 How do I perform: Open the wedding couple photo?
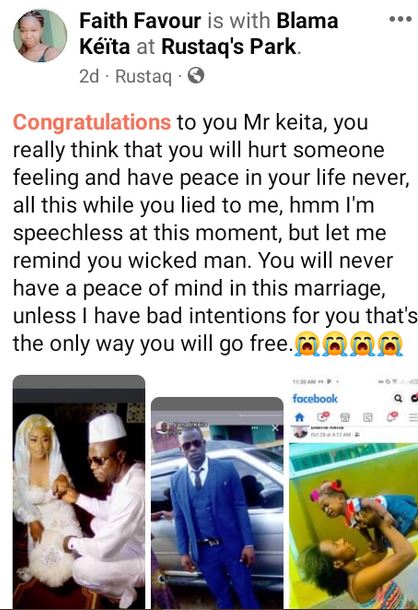click(79, 492)
